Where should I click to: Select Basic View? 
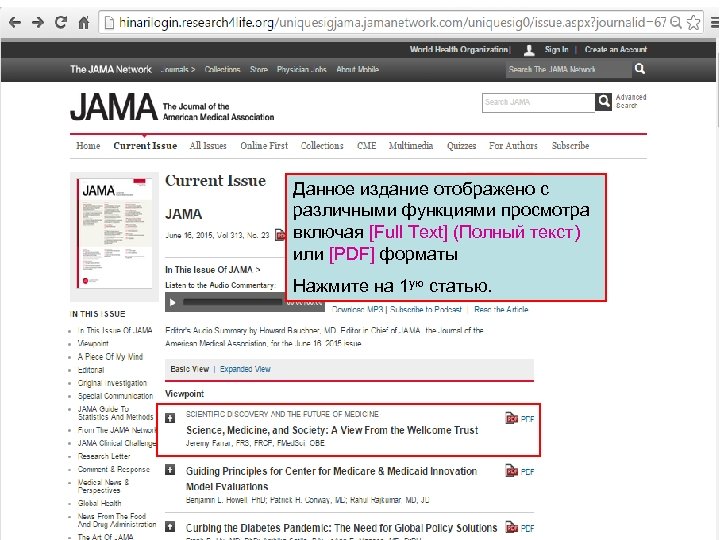click(x=189, y=369)
